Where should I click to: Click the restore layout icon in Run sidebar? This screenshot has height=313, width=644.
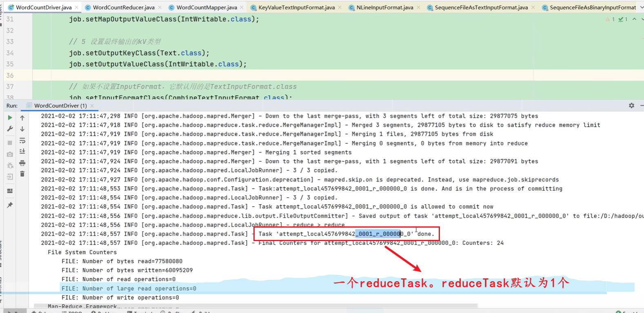pyautogui.click(x=10, y=191)
